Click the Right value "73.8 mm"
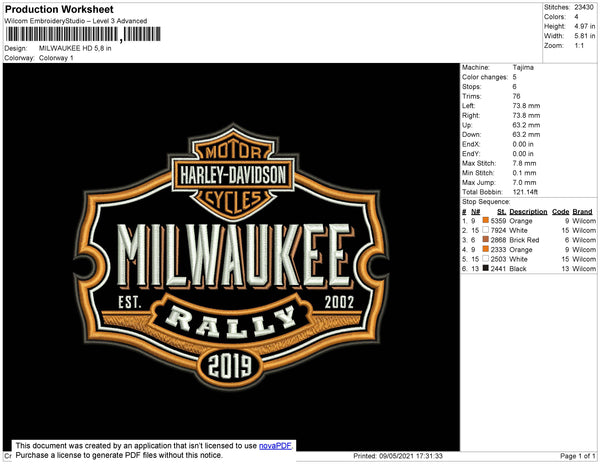The width and height of the screenshot is (600, 464). tap(526, 116)
